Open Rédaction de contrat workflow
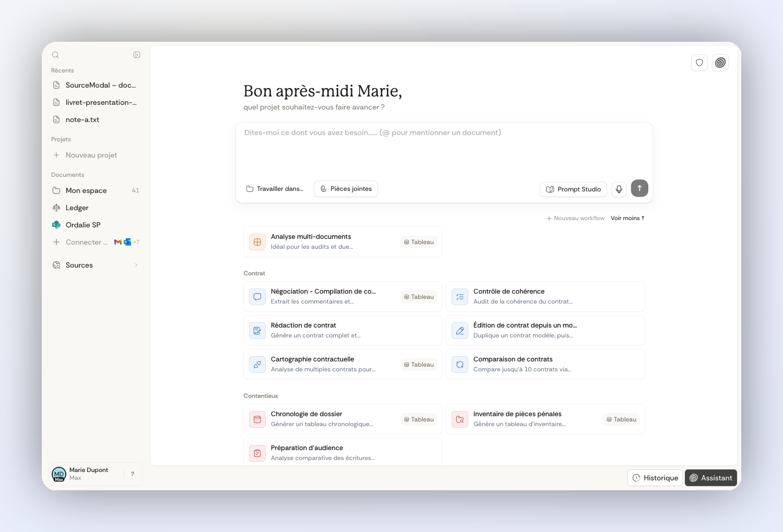This screenshot has height=532, width=783. click(343, 331)
